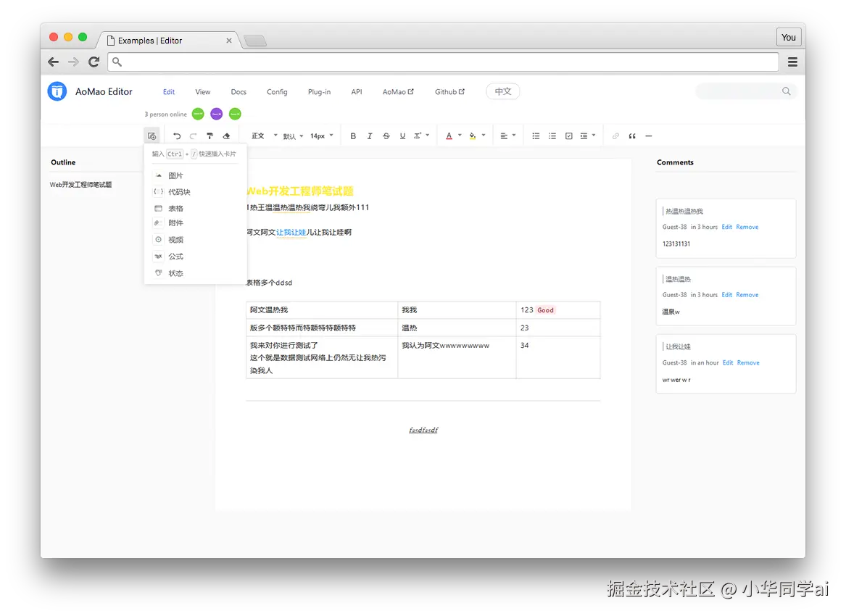Click the AoMao Editor logo icon

click(x=57, y=91)
